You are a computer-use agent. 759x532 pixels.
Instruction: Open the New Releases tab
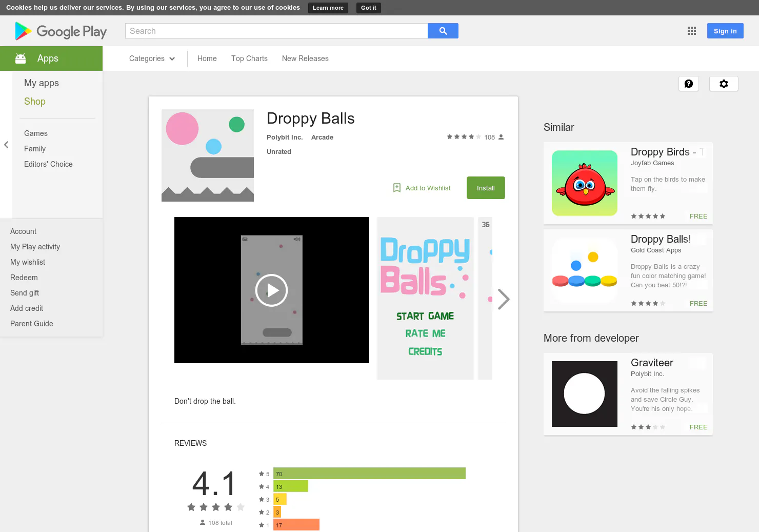pos(305,58)
